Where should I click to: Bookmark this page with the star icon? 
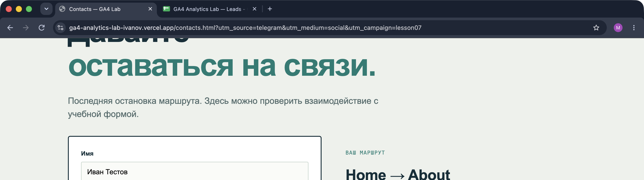pyautogui.click(x=596, y=28)
